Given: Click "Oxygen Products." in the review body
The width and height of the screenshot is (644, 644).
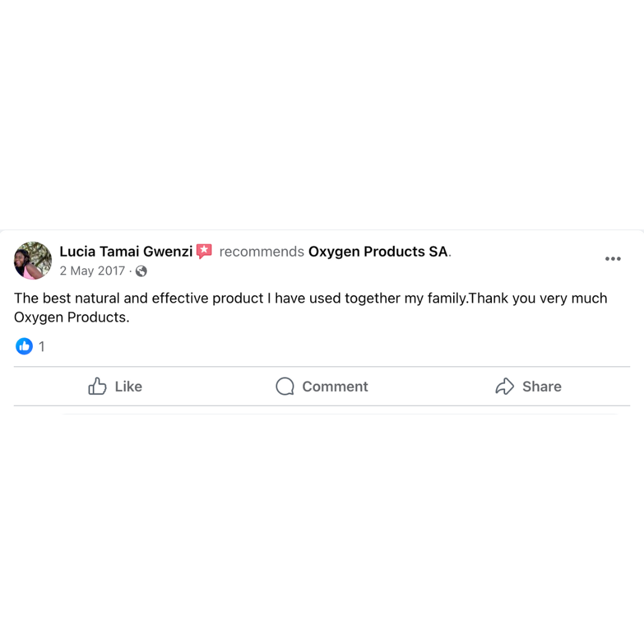Looking at the screenshot, I should click(x=72, y=317).
